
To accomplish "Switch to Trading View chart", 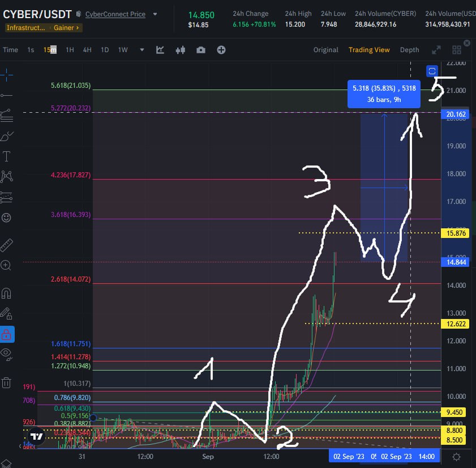I will point(369,50).
